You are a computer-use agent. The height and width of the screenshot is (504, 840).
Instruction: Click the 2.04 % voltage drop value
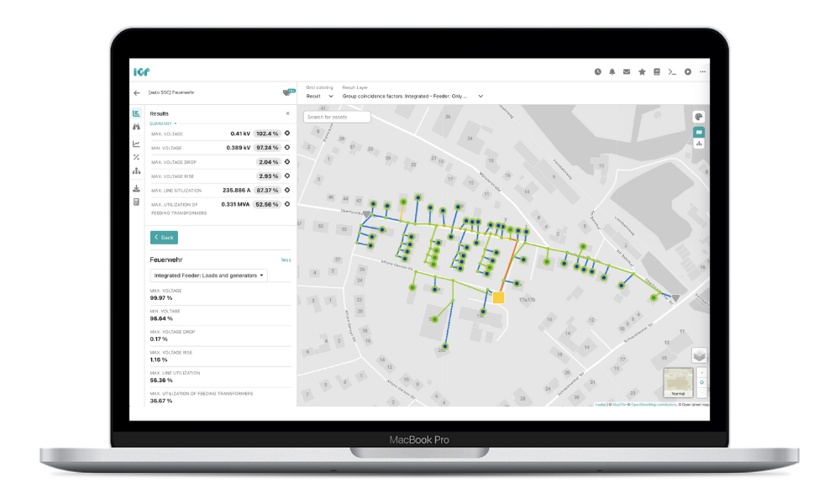pyautogui.click(x=269, y=162)
